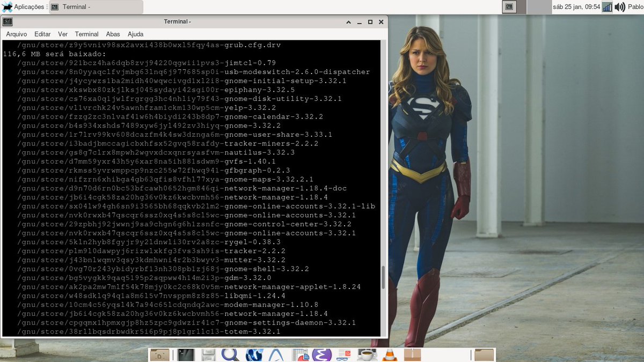Open the file manager drawer icon in the dock
The image size is (644, 362).
point(208,354)
